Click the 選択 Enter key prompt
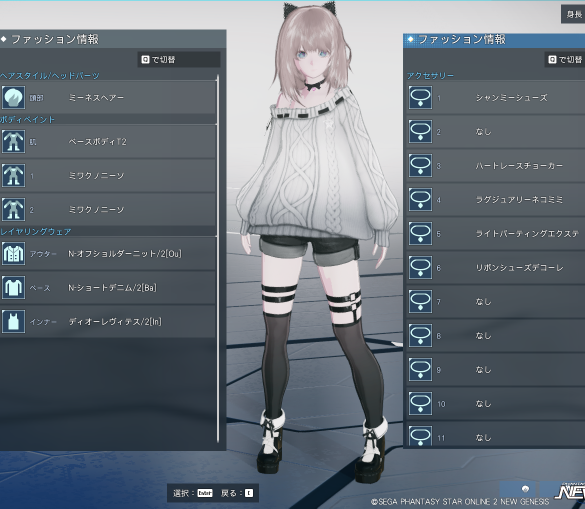 [x=193, y=493]
